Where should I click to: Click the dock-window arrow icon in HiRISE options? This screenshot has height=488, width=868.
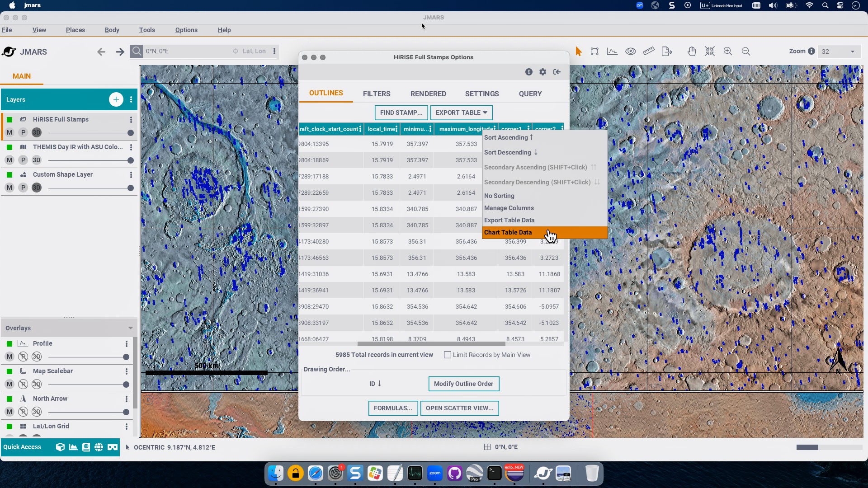pyautogui.click(x=557, y=72)
